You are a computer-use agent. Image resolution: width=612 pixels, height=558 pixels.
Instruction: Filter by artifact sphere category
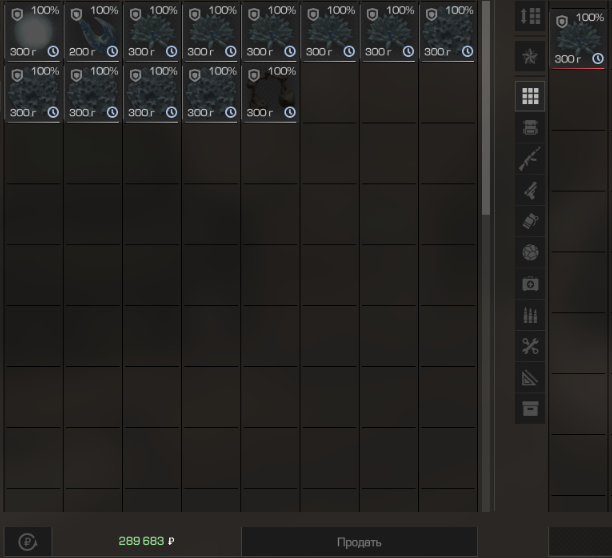[x=530, y=252]
